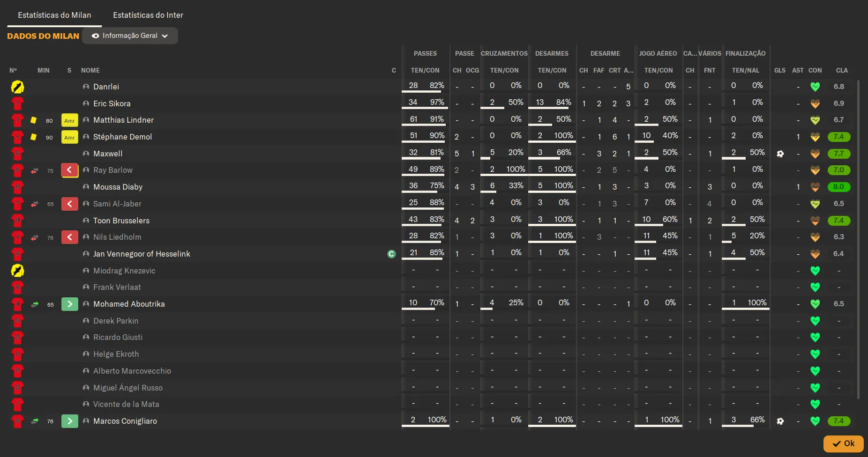Click Stéphane Demol's Amr status badge
Image resolution: width=868 pixels, height=457 pixels.
tap(69, 137)
